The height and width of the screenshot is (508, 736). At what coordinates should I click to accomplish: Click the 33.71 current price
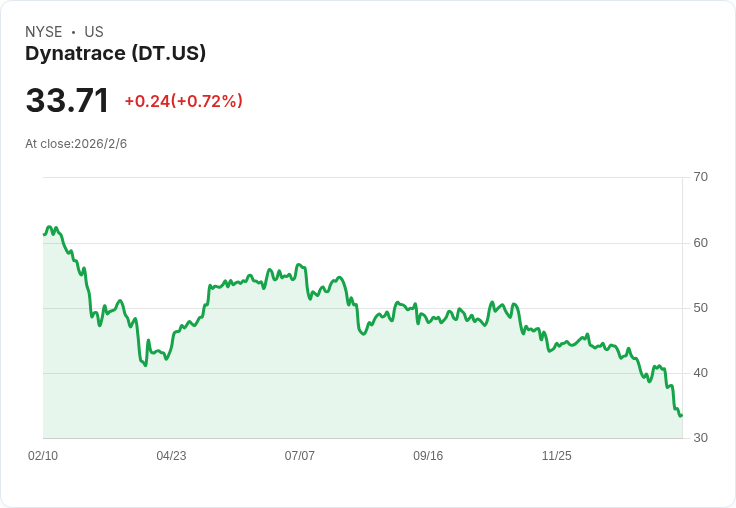coord(67,101)
